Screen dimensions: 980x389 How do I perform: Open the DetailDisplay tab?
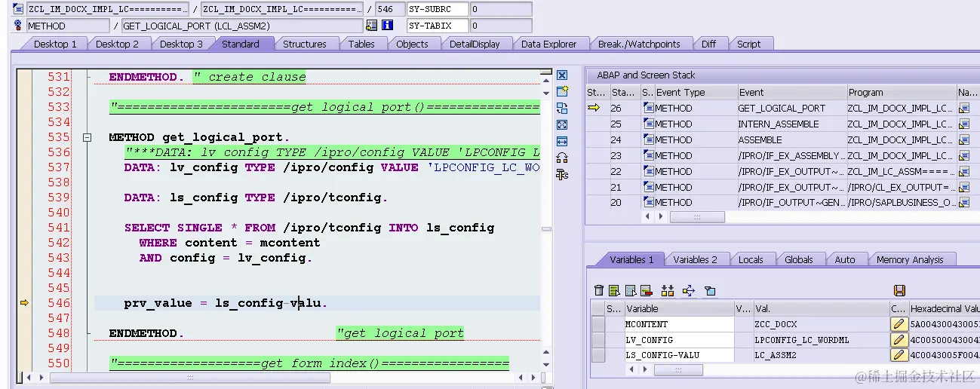475,44
